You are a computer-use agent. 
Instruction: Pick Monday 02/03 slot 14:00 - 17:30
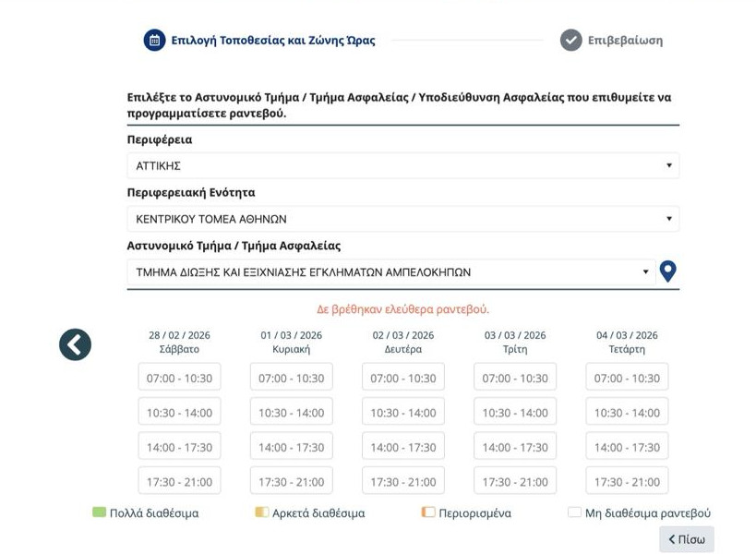coord(402,447)
